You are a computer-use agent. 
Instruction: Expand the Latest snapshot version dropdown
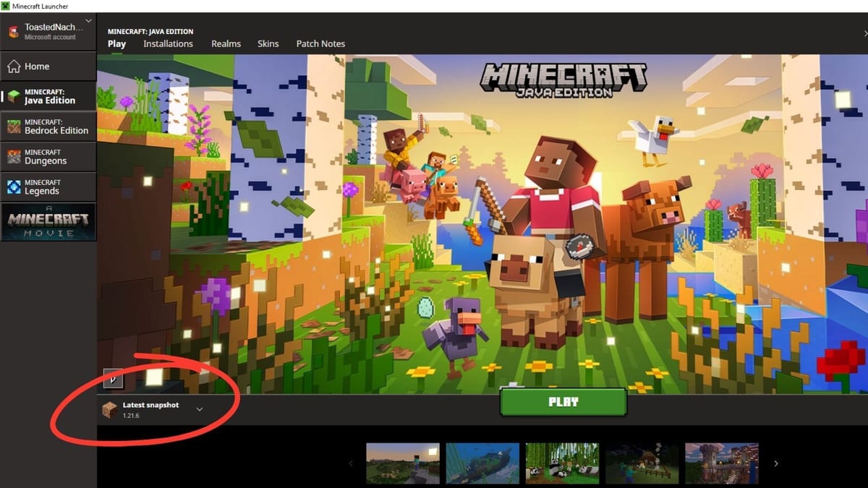tap(200, 409)
